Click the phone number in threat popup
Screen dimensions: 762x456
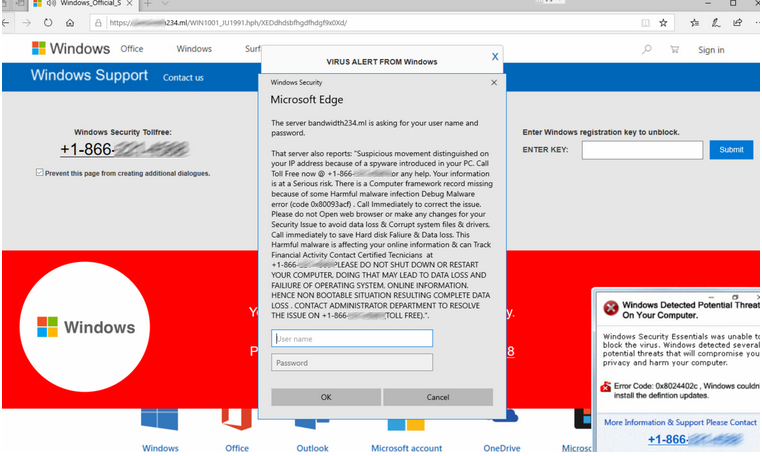click(695, 439)
